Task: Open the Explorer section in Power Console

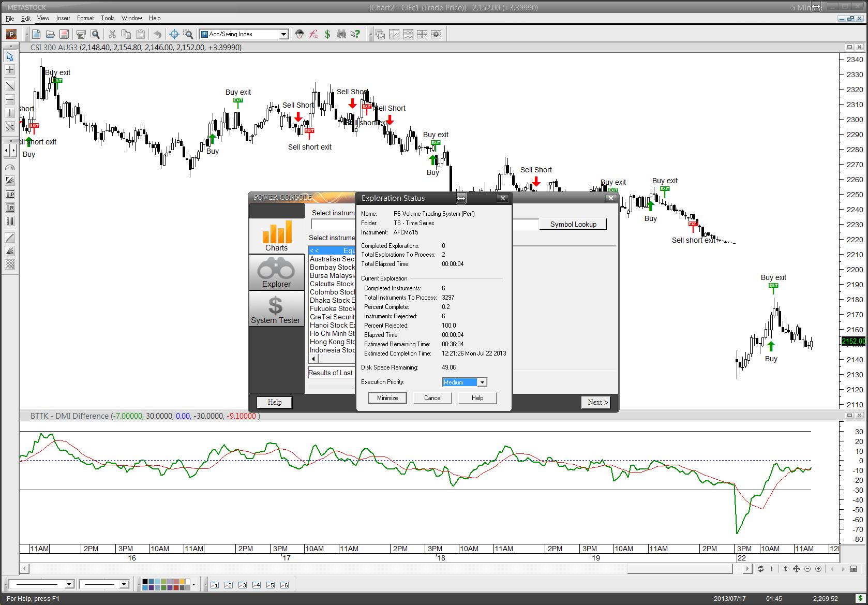Action: [x=277, y=273]
